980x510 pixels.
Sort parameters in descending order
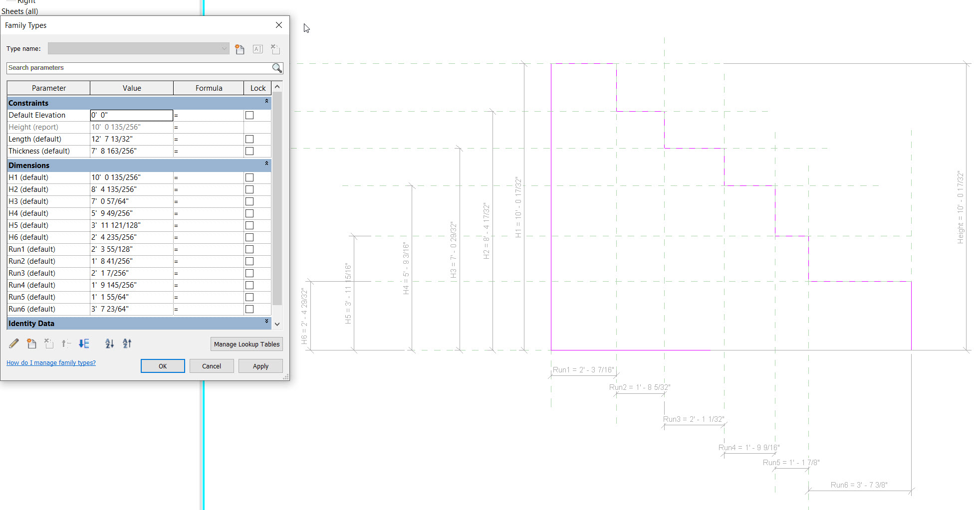[127, 343]
